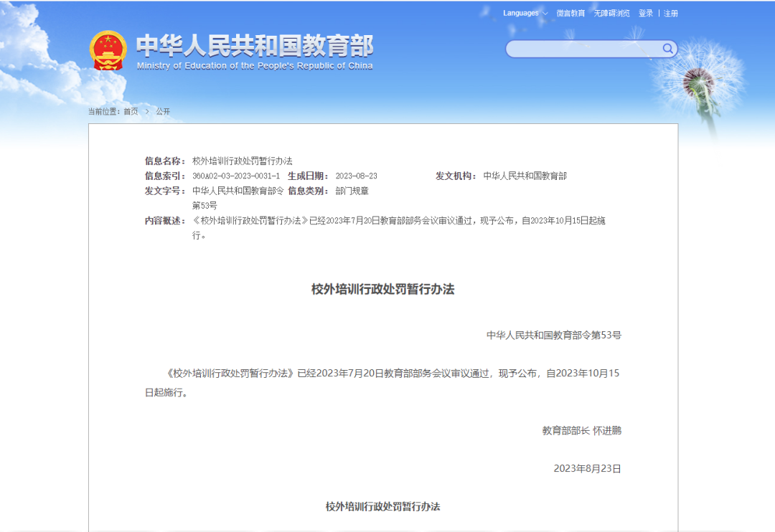Click the 发文机构 value text
The width and height of the screenshot is (775, 532).
click(x=525, y=176)
